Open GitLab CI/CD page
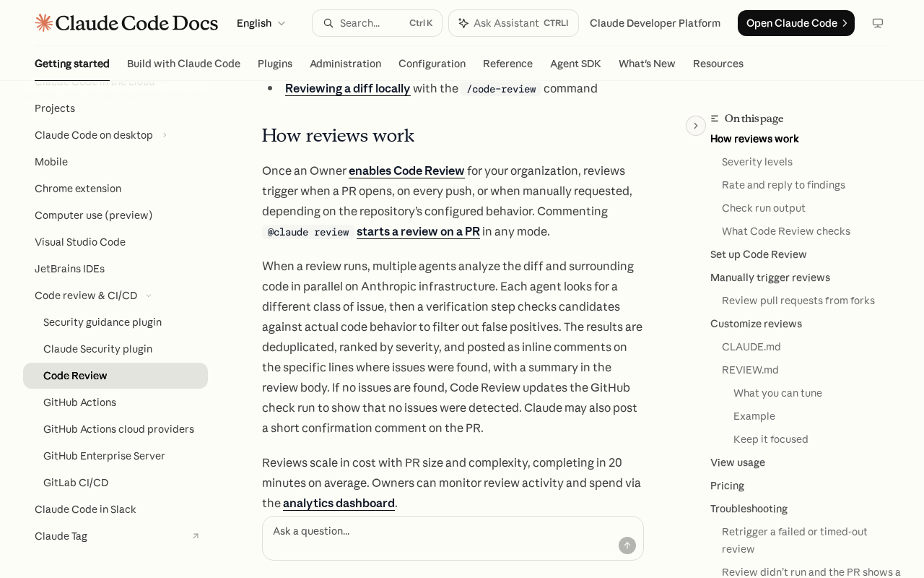 tap(115, 483)
